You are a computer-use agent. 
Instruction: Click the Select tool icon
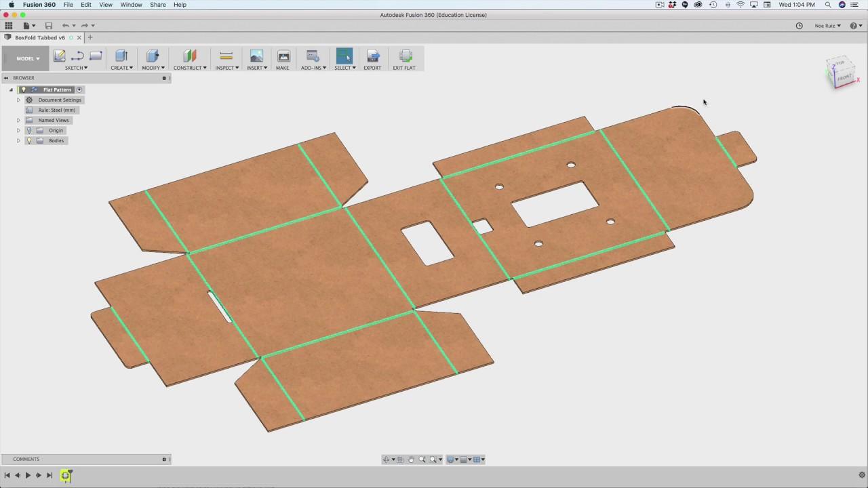(x=344, y=56)
